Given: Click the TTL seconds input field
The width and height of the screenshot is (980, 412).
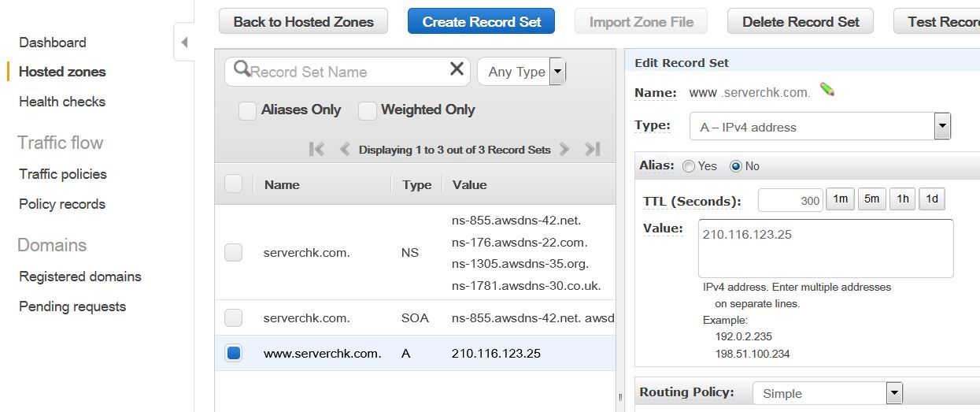Looking at the screenshot, I should tap(790, 200).
